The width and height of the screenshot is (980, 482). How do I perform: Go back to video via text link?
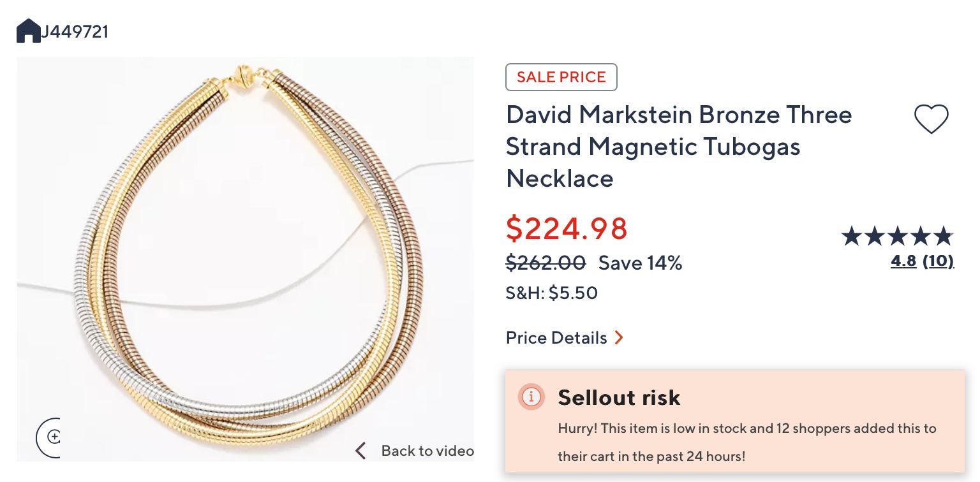[427, 451]
